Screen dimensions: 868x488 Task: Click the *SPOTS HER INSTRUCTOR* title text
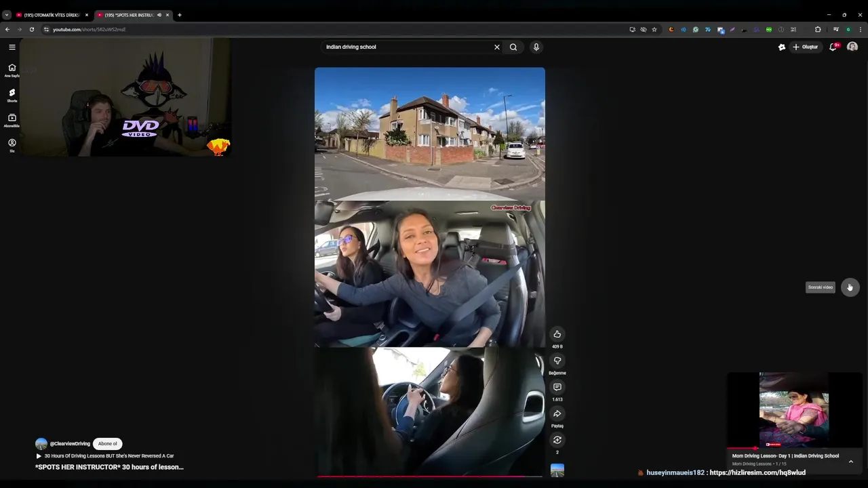click(109, 467)
